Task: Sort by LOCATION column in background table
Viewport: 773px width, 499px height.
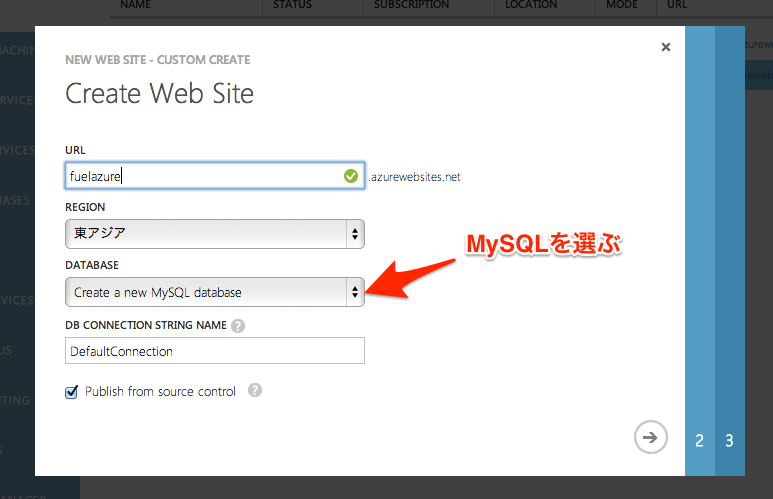Action: [x=530, y=5]
